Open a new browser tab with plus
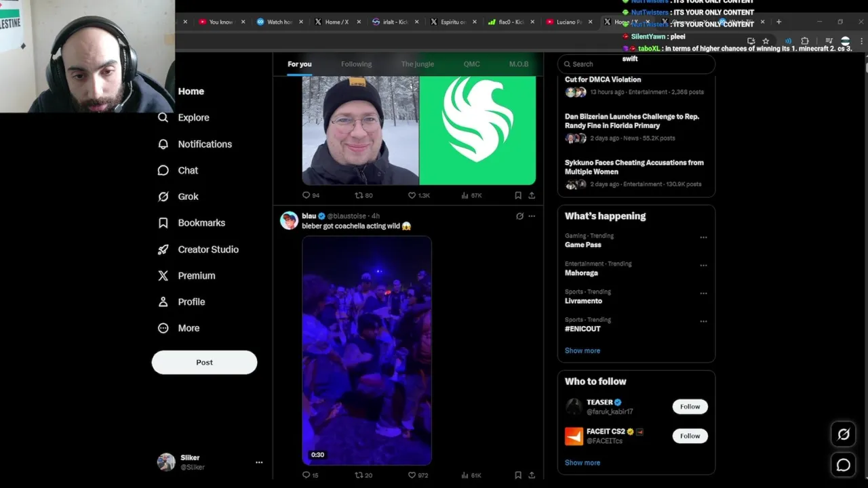This screenshot has width=868, height=488. click(x=778, y=22)
